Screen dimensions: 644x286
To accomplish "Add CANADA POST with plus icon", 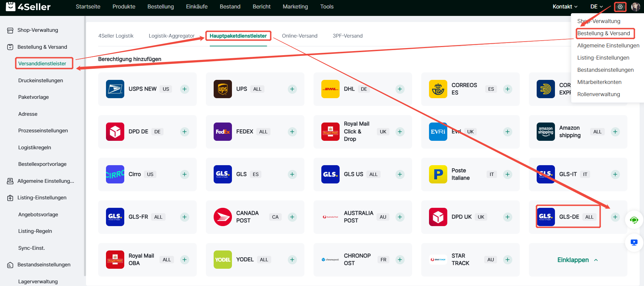I will click(x=292, y=217).
